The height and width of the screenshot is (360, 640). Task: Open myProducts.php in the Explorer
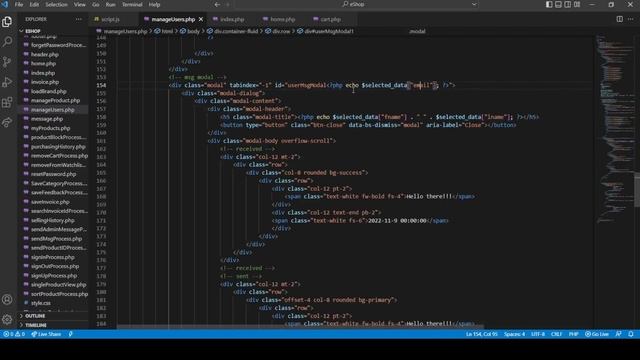click(x=51, y=128)
